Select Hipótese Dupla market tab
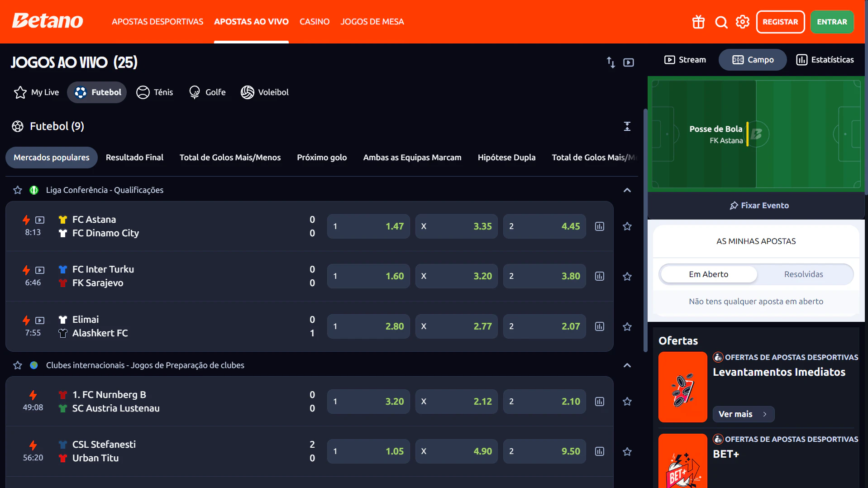Screen dimensions: 868x488 [x=506, y=158]
